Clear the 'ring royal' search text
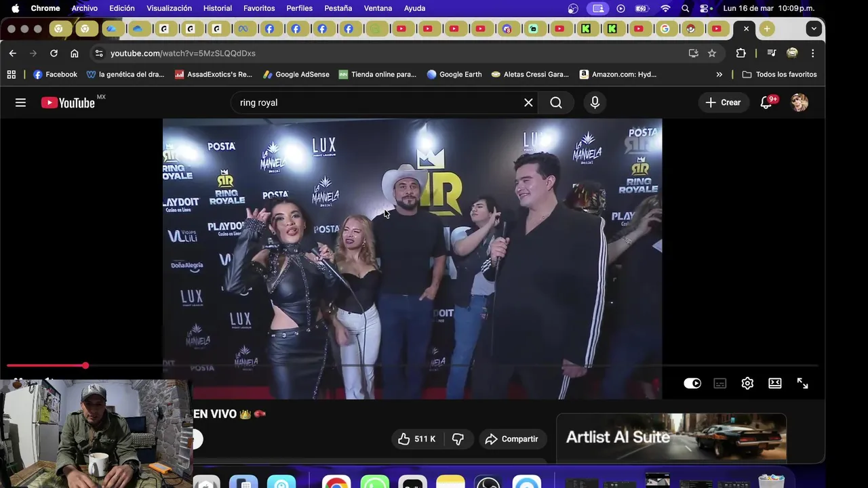The width and height of the screenshot is (868, 488). [x=528, y=102]
